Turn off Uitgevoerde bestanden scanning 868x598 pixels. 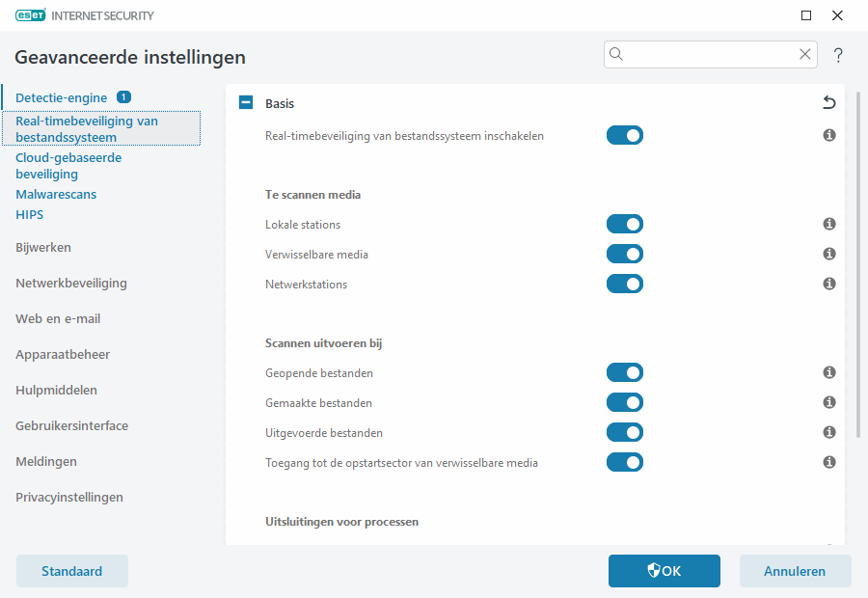pyautogui.click(x=624, y=433)
